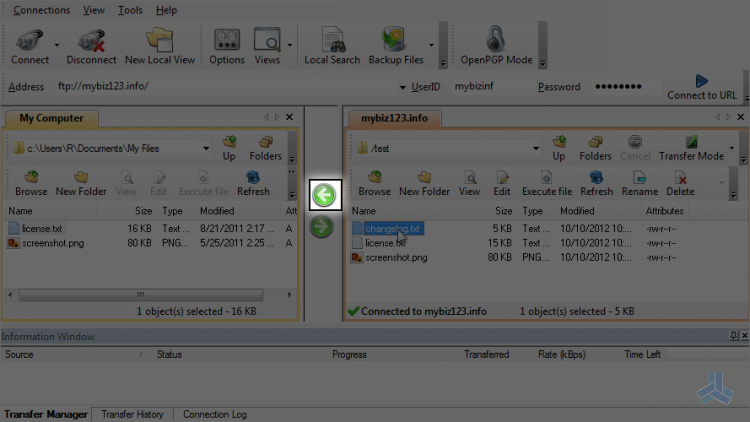Screen dimensions: 750x422
Task: Open a New Local View
Action: pyautogui.click(x=160, y=46)
